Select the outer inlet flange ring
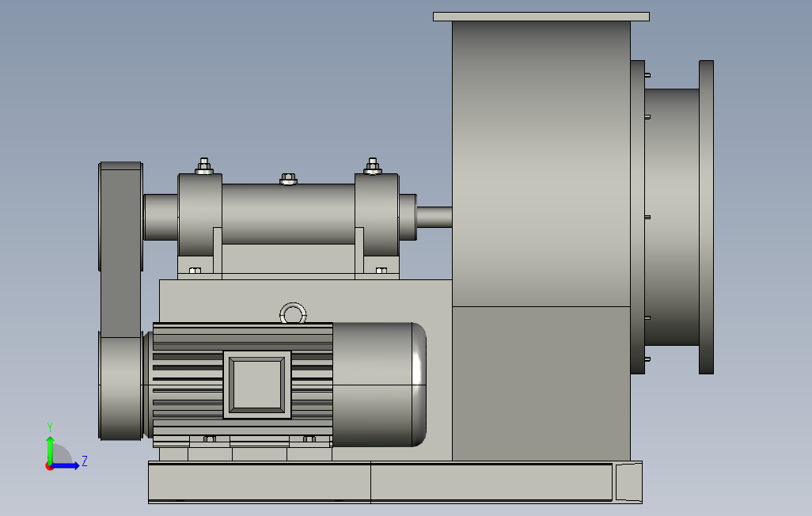This screenshot has width=812, height=516. tap(707, 217)
